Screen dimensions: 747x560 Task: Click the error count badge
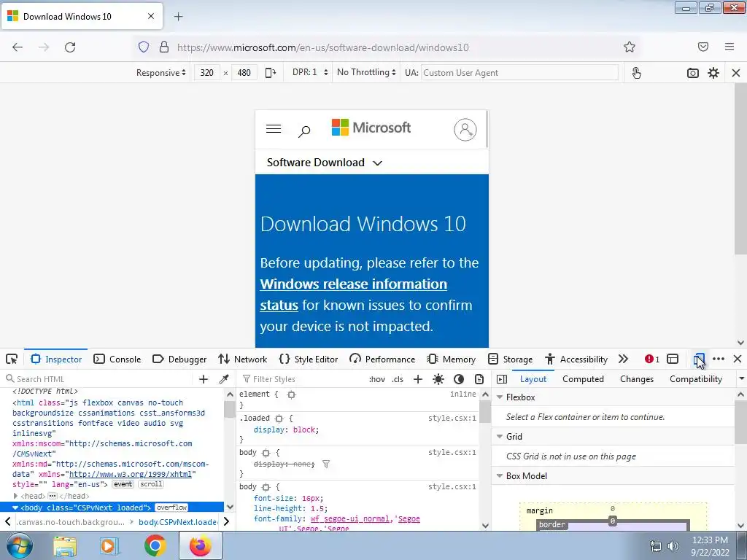pos(651,359)
